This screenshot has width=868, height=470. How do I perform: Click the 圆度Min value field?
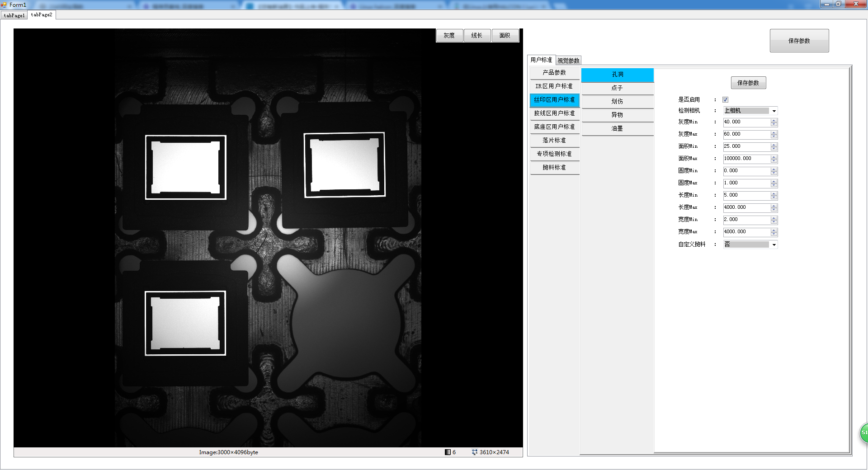[747, 171]
